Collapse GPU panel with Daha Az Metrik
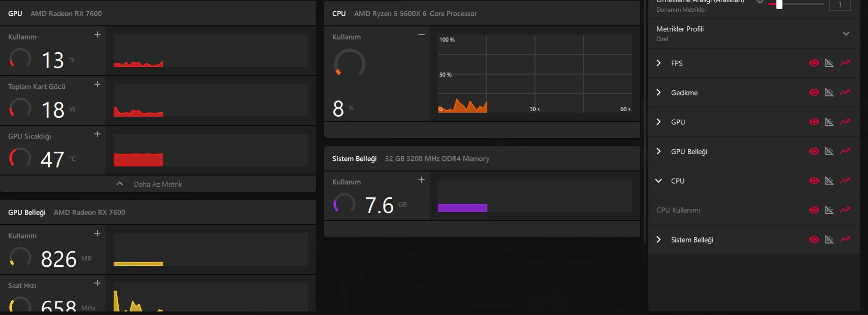The image size is (868, 315). (158, 184)
